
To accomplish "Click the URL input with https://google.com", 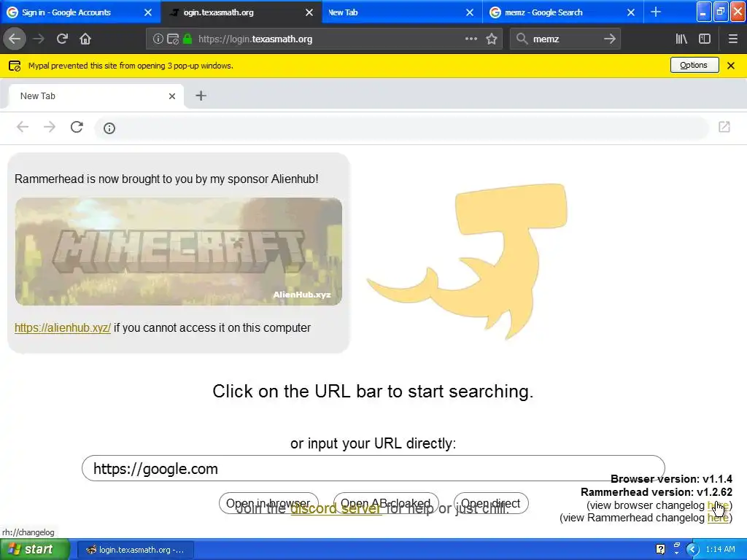I will (373, 469).
